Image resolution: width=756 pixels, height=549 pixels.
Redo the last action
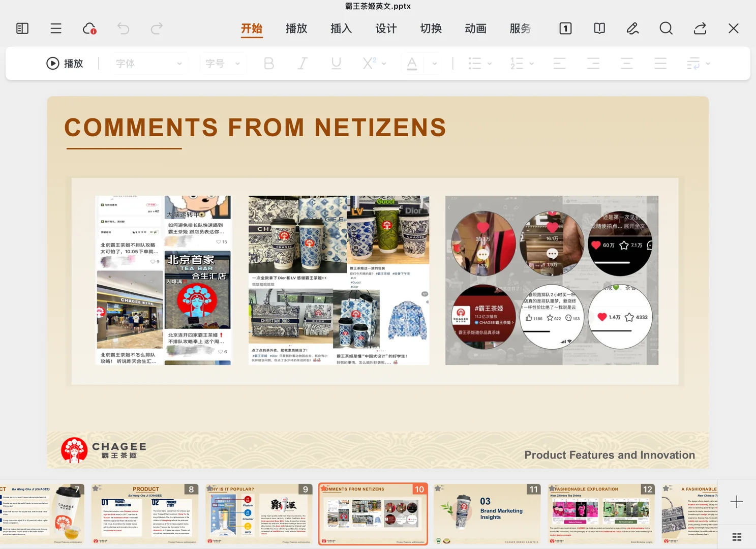pos(157,28)
